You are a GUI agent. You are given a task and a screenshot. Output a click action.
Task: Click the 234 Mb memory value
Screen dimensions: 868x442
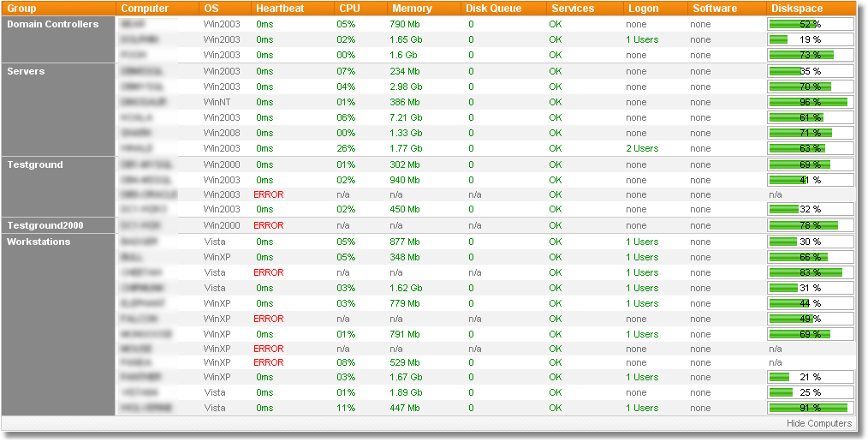point(405,71)
